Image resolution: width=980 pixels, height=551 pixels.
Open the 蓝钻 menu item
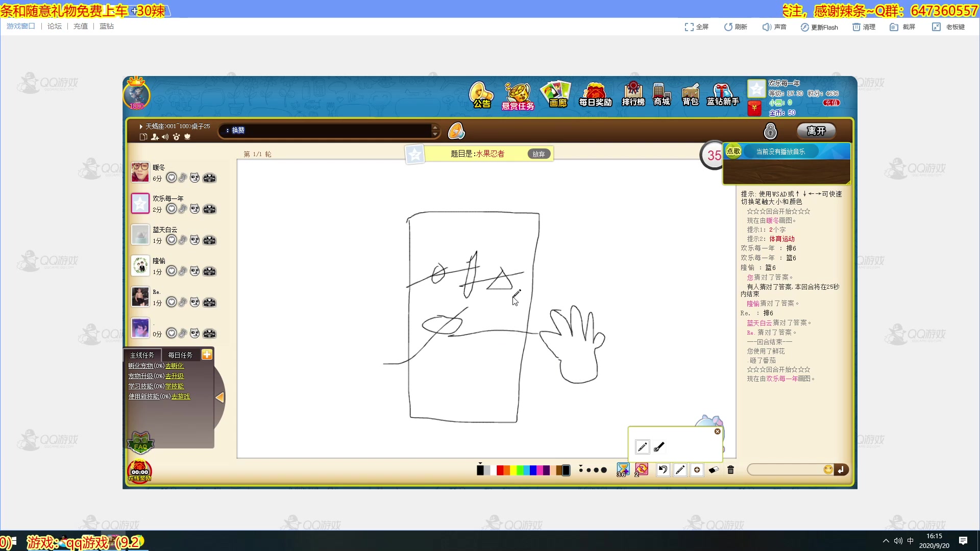coord(107,26)
